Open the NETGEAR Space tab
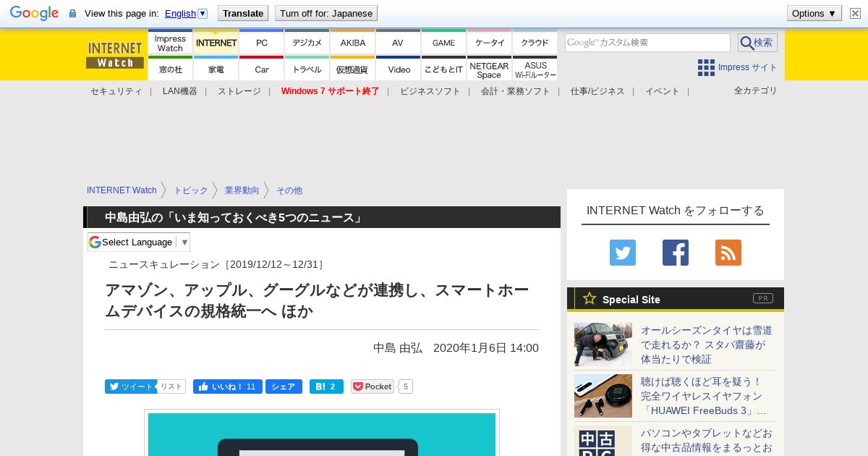 pyautogui.click(x=489, y=69)
